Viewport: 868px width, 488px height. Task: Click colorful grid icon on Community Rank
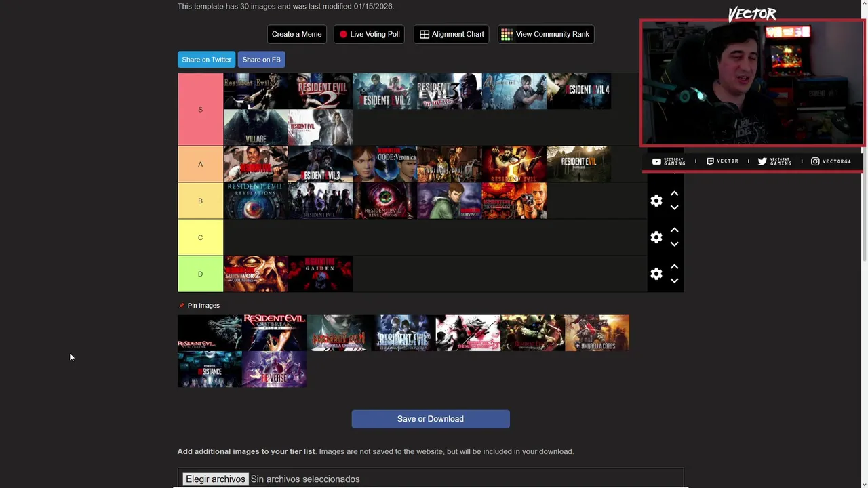(507, 35)
